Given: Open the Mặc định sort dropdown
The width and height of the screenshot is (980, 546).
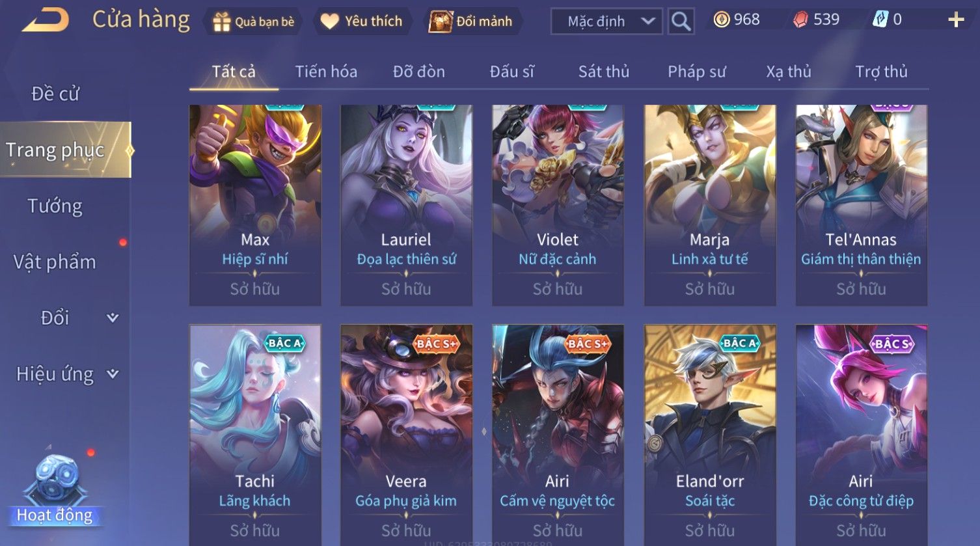Looking at the screenshot, I should tap(606, 21).
